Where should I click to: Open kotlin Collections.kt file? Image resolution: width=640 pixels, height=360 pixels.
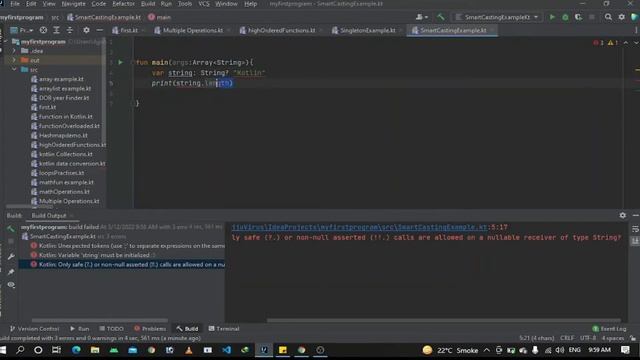tap(65, 154)
